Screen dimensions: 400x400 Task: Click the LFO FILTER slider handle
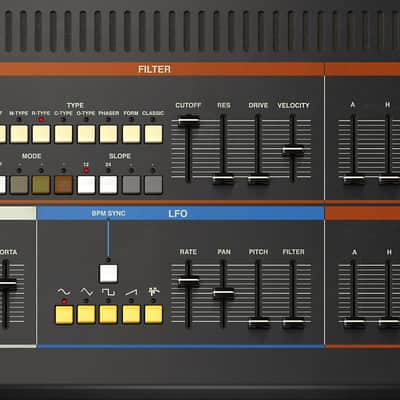(x=293, y=323)
